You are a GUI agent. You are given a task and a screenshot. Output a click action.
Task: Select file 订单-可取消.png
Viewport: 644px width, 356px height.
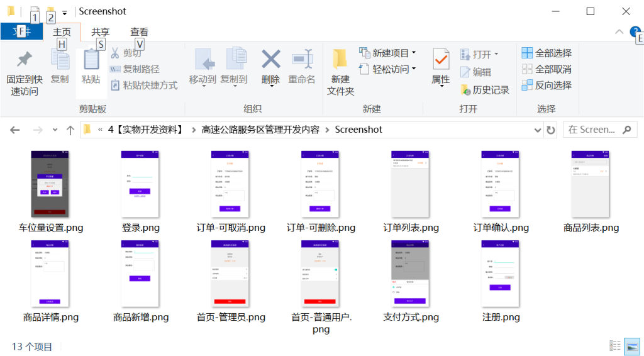231,192
